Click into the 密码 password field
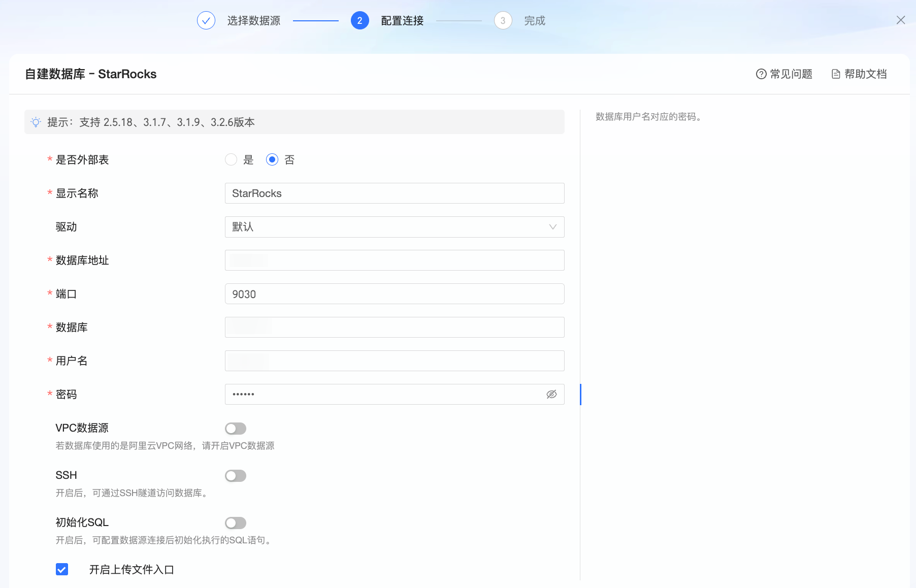This screenshot has width=916, height=588. pos(395,395)
